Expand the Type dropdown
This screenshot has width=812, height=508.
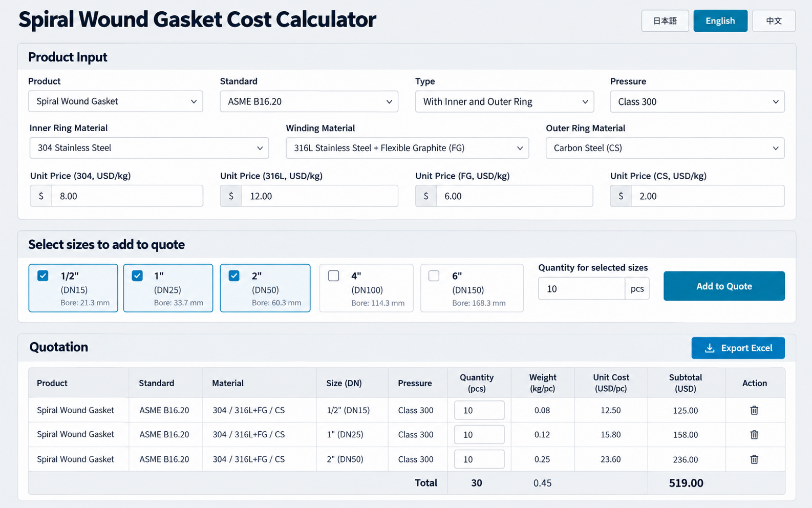click(504, 101)
